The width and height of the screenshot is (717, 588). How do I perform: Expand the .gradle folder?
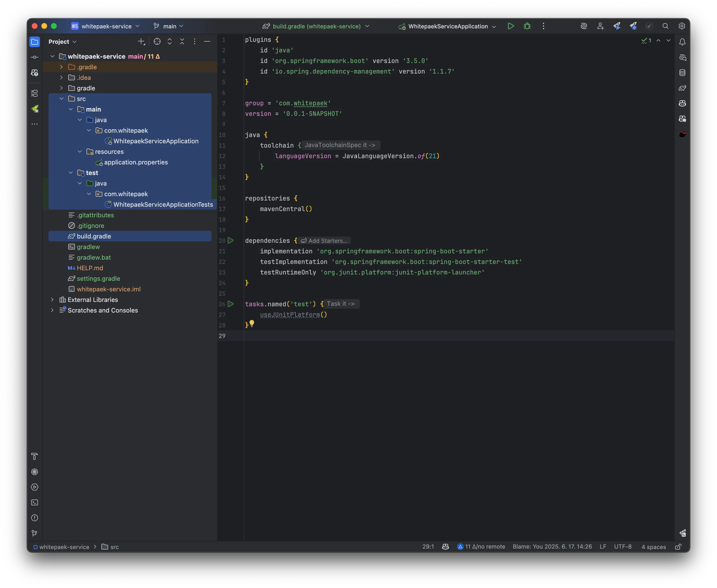click(61, 67)
